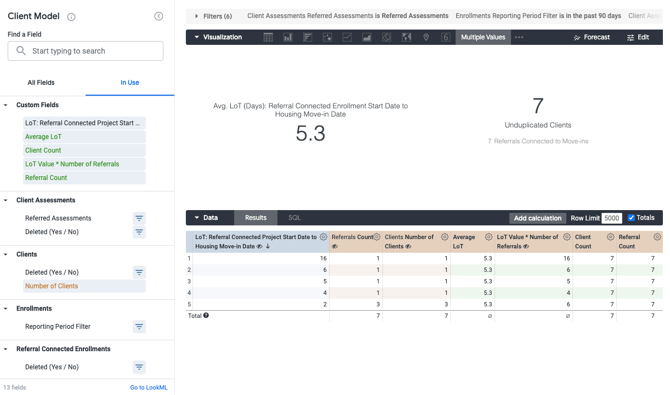Toggle hidden eye on Referrals Count column
Image resolution: width=670 pixels, height=395 pixels.
(335, 247)
